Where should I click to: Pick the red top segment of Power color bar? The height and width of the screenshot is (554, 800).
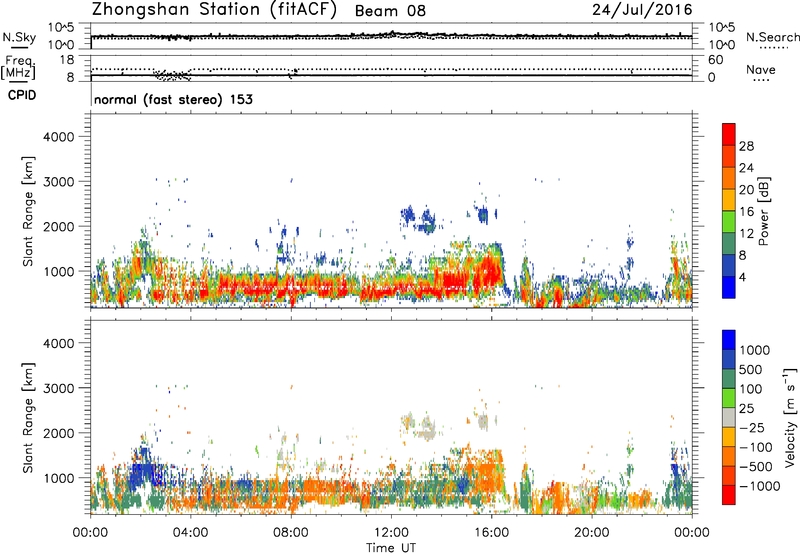point(729,134)
